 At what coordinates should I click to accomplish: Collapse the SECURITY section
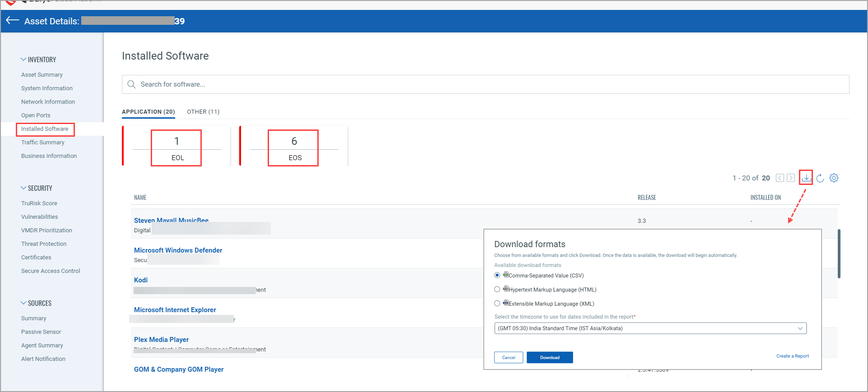tap(37, 188)
